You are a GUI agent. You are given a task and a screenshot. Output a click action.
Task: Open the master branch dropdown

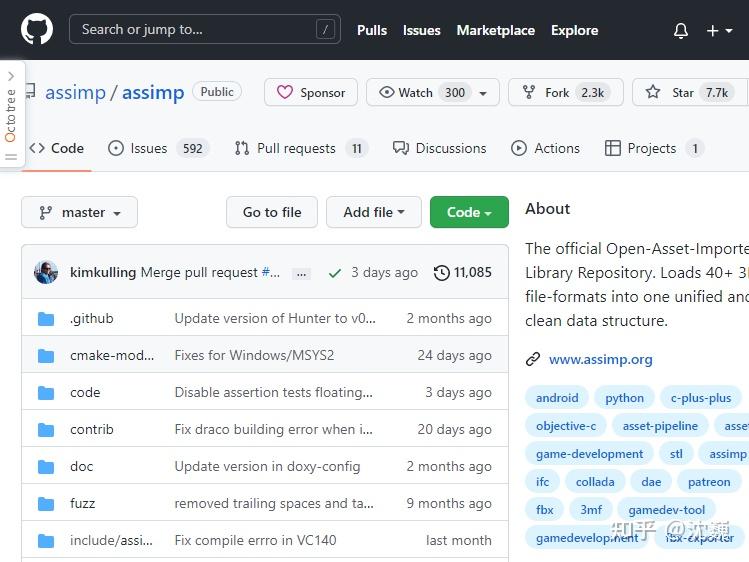pyautogui.click(x=79, y=212)
